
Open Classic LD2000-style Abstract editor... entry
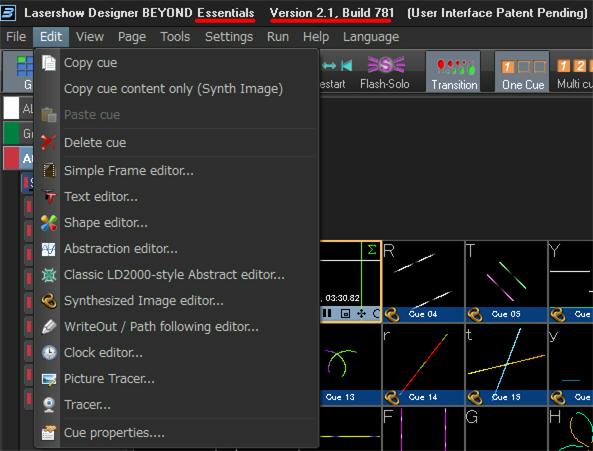pos(174,275)
